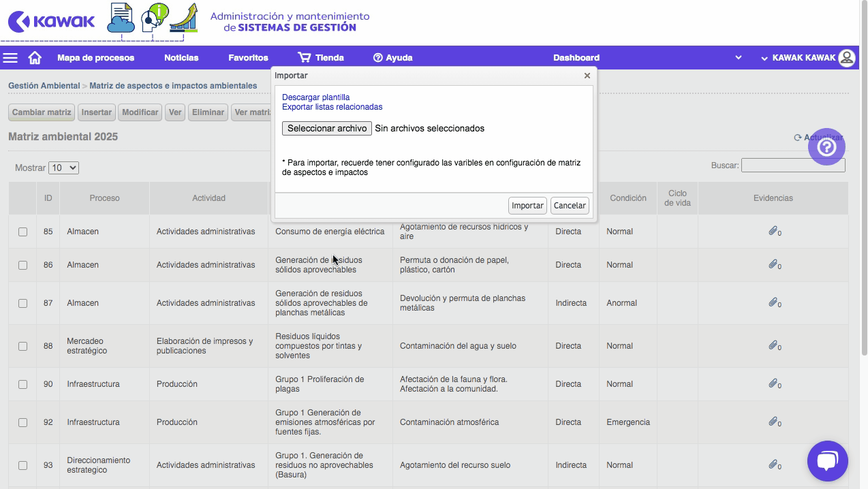868x489 pixels.
Task: Open the Mapa de procesos menu
Action: 97,57
